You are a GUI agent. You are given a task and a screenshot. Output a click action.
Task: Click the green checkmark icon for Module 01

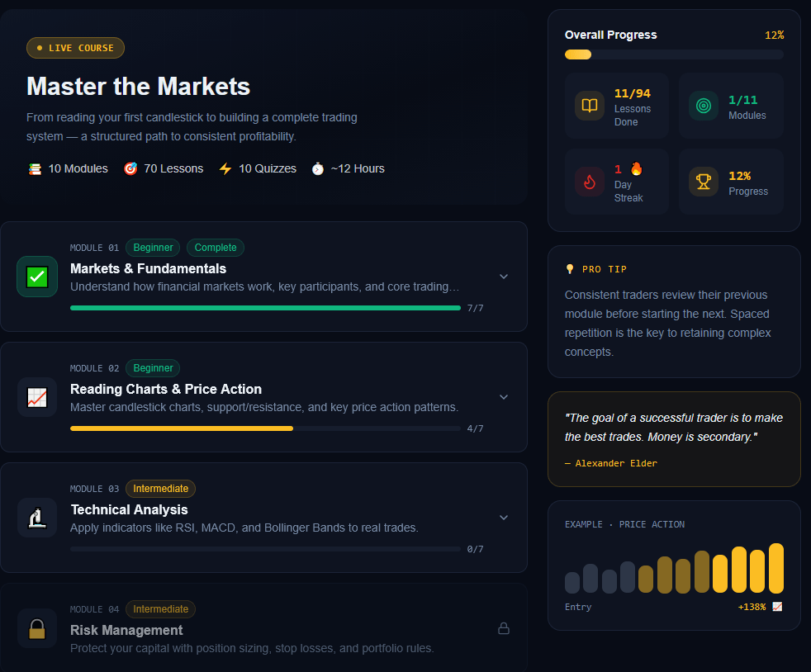point(37,277)
